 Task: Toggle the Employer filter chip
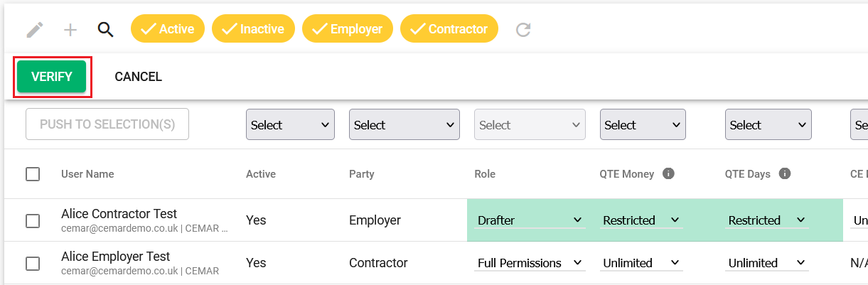pos(348,29)
